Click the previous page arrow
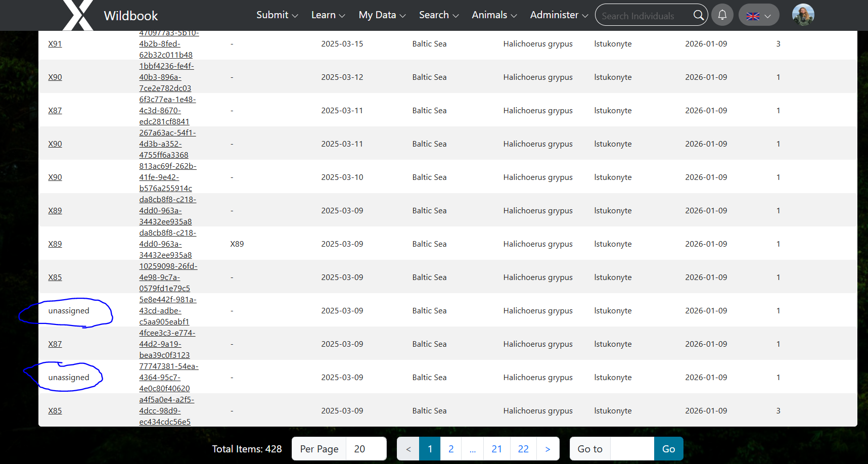The width and height of the screenshot is (868, 464). [x=408, y=449]
